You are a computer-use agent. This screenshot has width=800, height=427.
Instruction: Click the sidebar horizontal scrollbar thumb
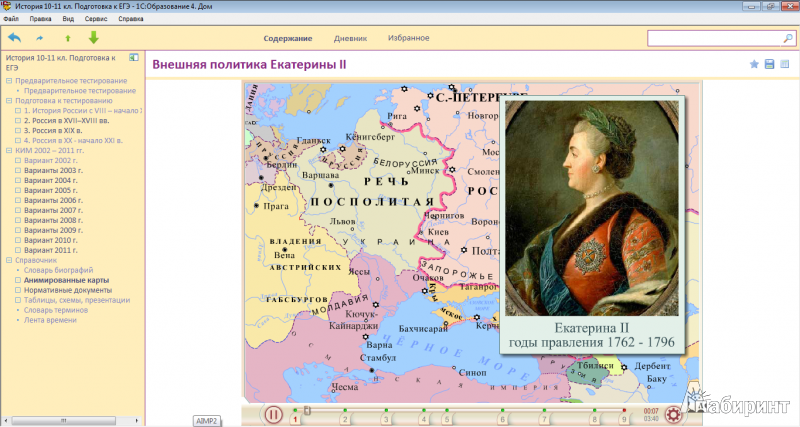click(x=64, y=421)
